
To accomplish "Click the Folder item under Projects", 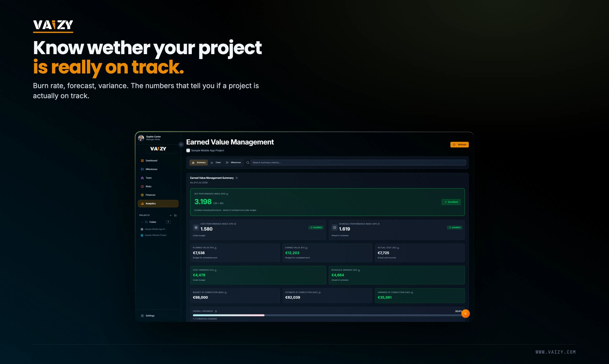I will (x=153, y=222).
